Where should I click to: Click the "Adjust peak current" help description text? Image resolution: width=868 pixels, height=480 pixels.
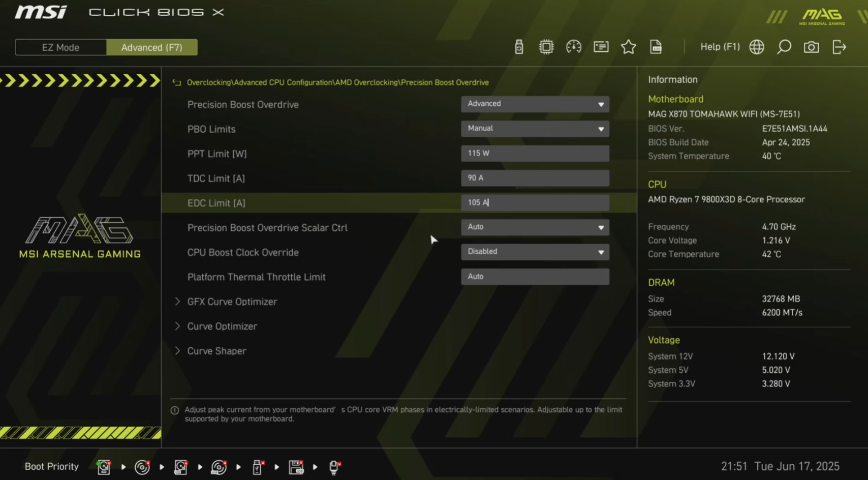404,414
